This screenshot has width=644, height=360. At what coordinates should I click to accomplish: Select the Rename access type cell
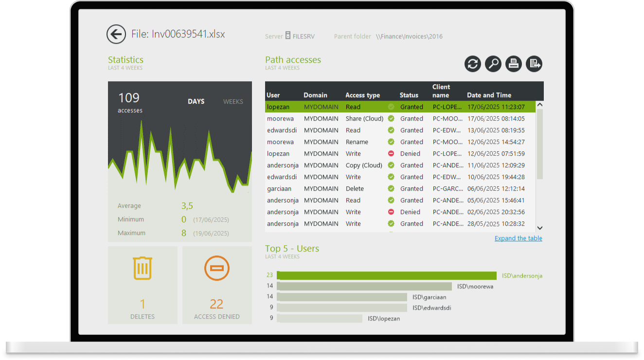pos(357,142)
